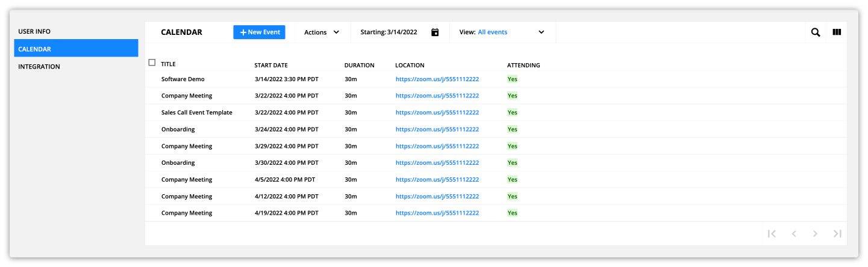The width and height of the screenshot is (868, 267).
Task: Open the Sales Call Event Template row
Action: point(495,112)
